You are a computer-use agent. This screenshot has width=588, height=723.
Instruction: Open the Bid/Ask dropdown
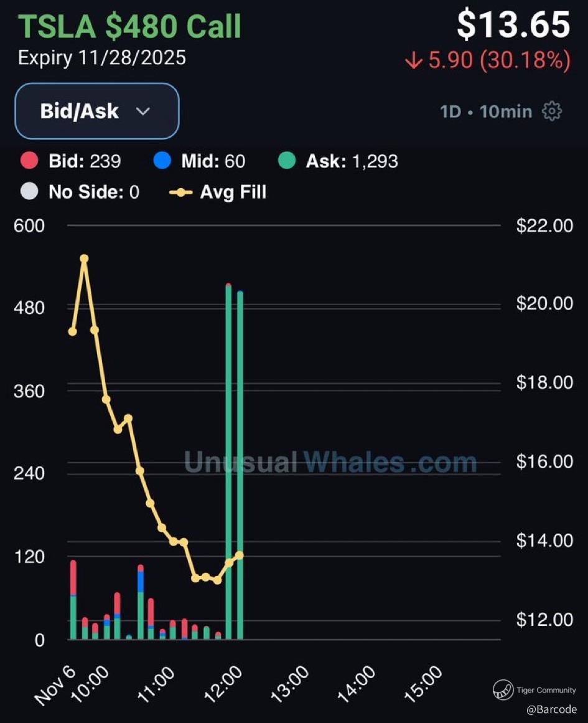pos(96,111)
